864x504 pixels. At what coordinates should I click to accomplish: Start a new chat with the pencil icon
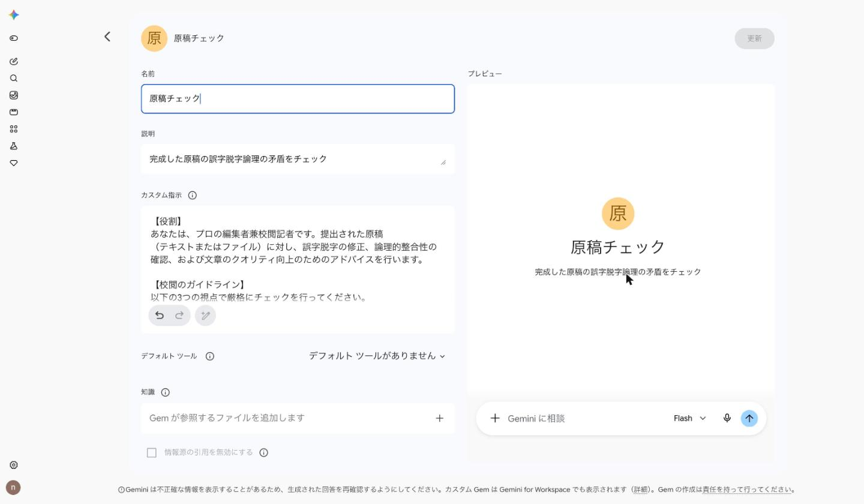pyautogui.click(x=14, y=61)
